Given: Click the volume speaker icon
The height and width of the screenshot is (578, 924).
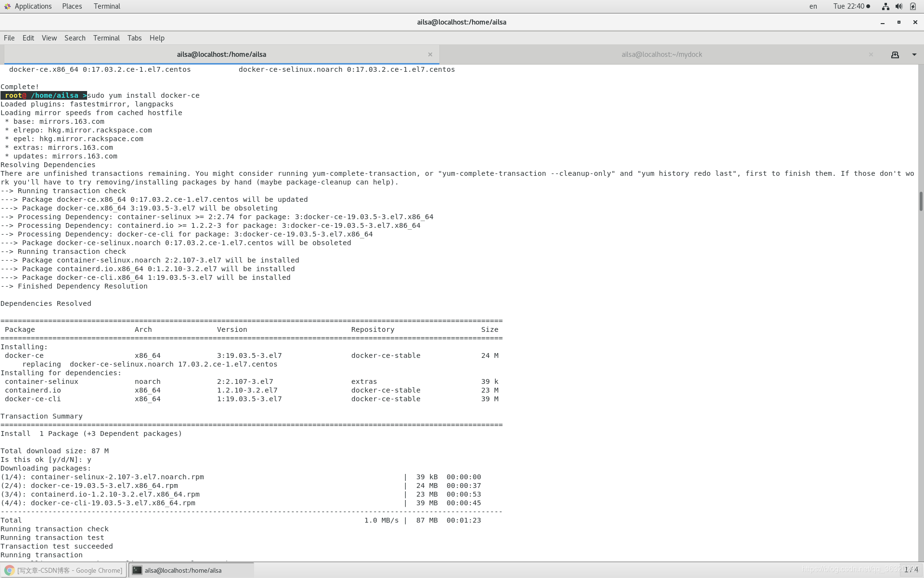Looking at the screenshot, I should [898, 6].
